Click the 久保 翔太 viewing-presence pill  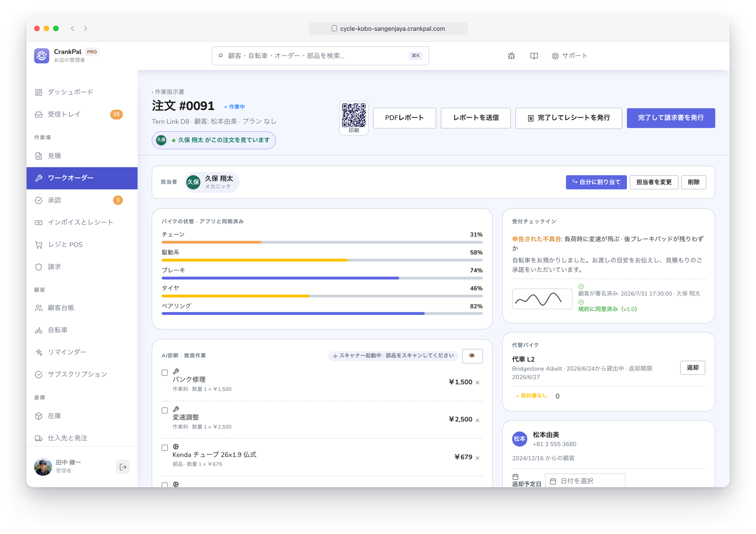coord(214,140)
